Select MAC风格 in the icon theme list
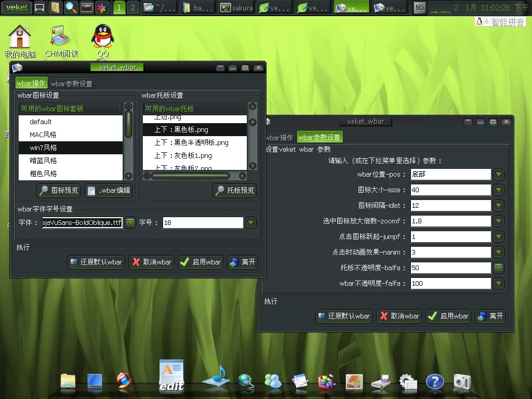Viewport: 532px width, 399px height. pyautogui.click(x=43, y=135)
